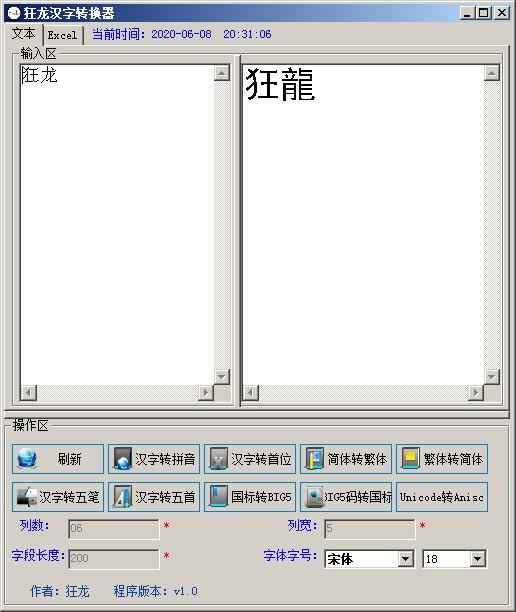The image size is (516, 612).
Task: Click the globe icon on 刷新 button
Action: [x=27, y=459]
